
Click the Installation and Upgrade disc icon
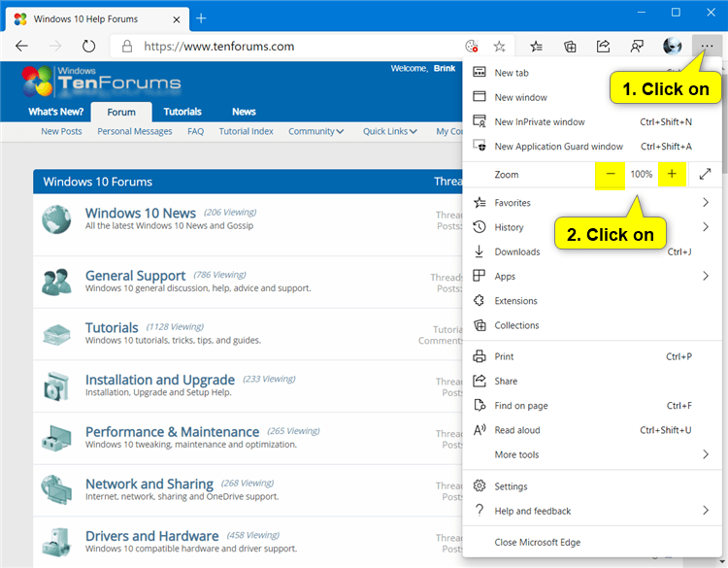[x=56, y=385]
